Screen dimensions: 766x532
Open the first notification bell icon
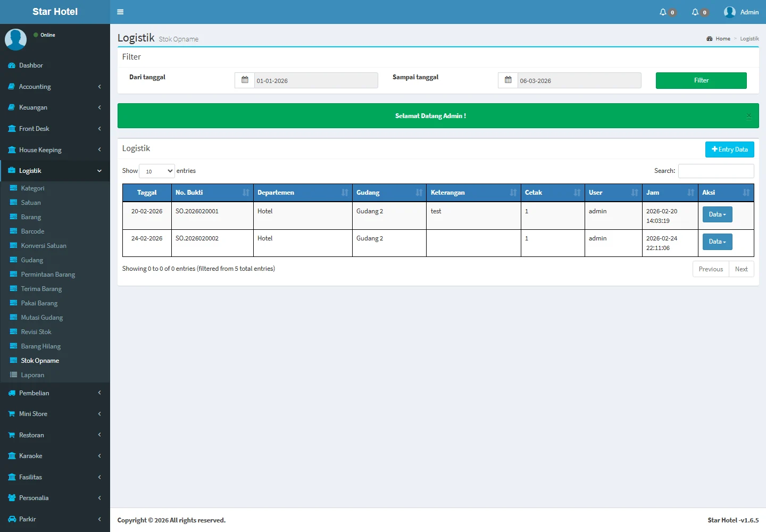[x=663, y=12]
